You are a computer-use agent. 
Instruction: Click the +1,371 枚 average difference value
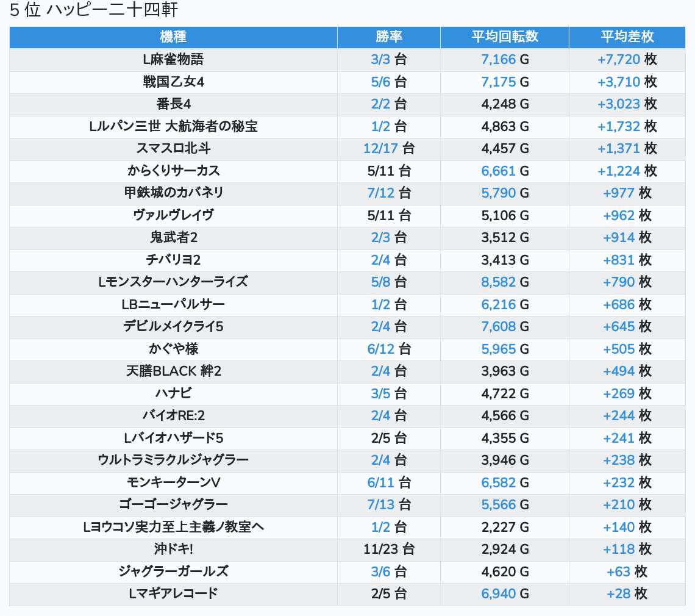(x=627, y=149)
